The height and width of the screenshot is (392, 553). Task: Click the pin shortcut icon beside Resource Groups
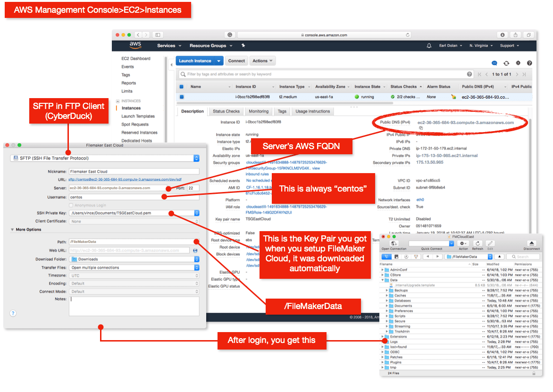[243, 45]
